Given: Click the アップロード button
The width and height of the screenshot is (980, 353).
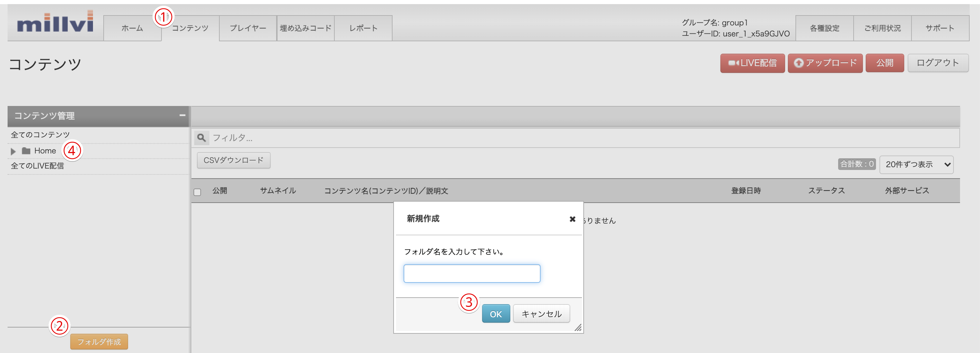Looking at the screenshot, I should 825,63.
